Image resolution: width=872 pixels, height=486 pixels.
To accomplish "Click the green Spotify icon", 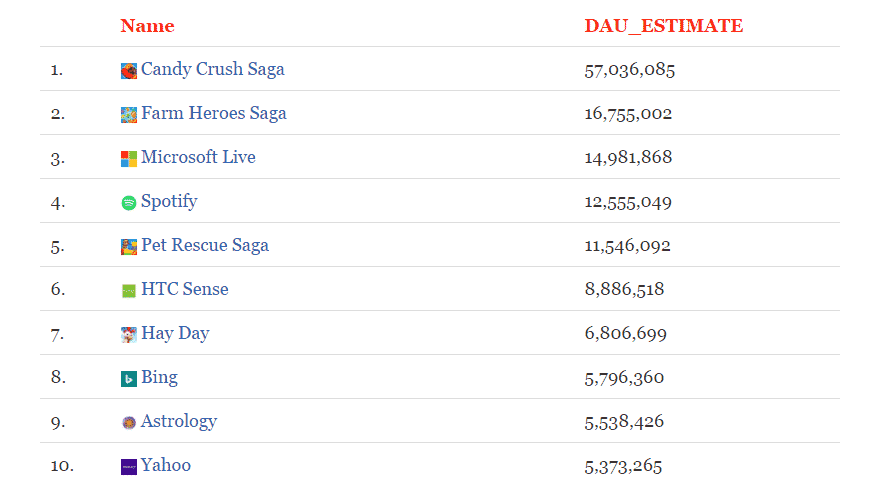I will coord(129,203).
